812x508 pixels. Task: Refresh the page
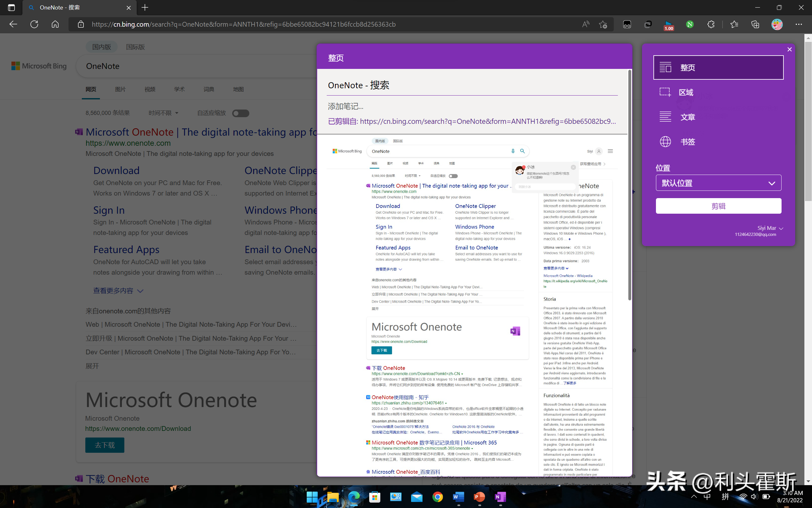pos(34,24)
